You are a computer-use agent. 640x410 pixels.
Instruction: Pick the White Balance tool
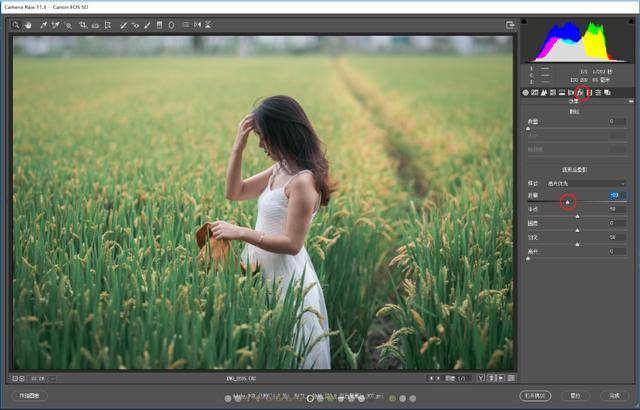click(x=44, y=24)
